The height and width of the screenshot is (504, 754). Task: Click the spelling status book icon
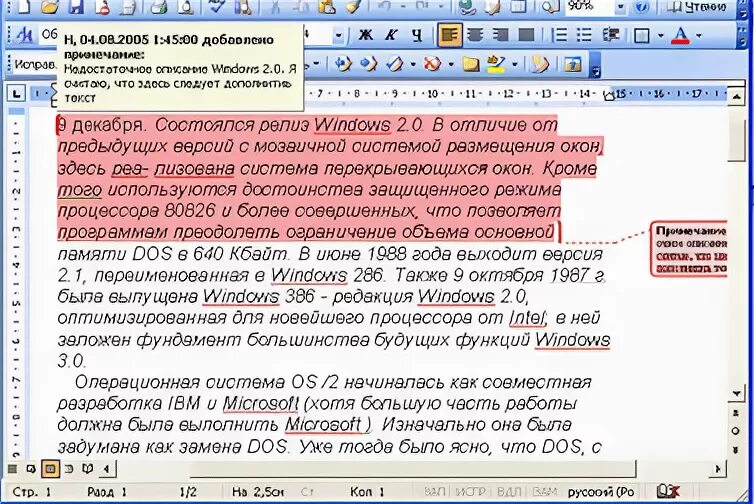click(668, 491)
